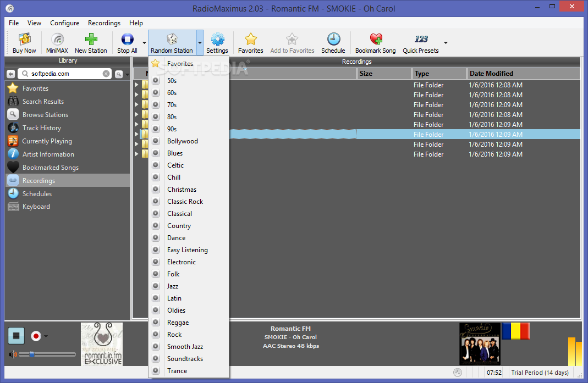
Task: Open the View menu
Action: 34,23
